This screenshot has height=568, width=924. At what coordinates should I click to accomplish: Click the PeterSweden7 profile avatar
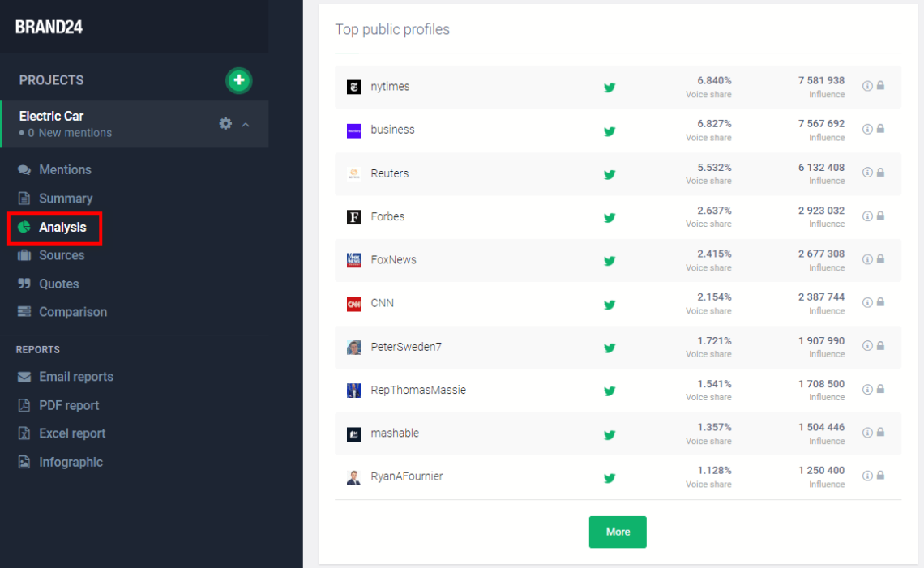point(353,348)
